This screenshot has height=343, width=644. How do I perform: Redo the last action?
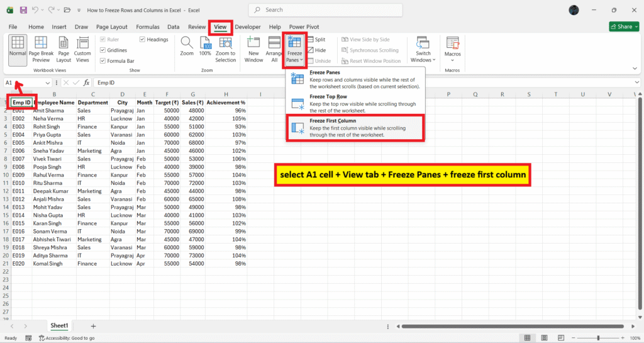pyautogui.click(x=51, y=10)
